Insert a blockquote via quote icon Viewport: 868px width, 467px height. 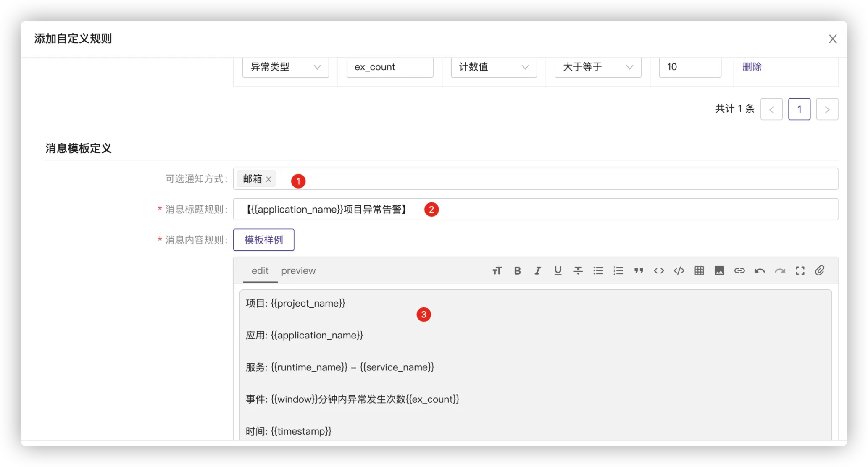tap(639, 271)
